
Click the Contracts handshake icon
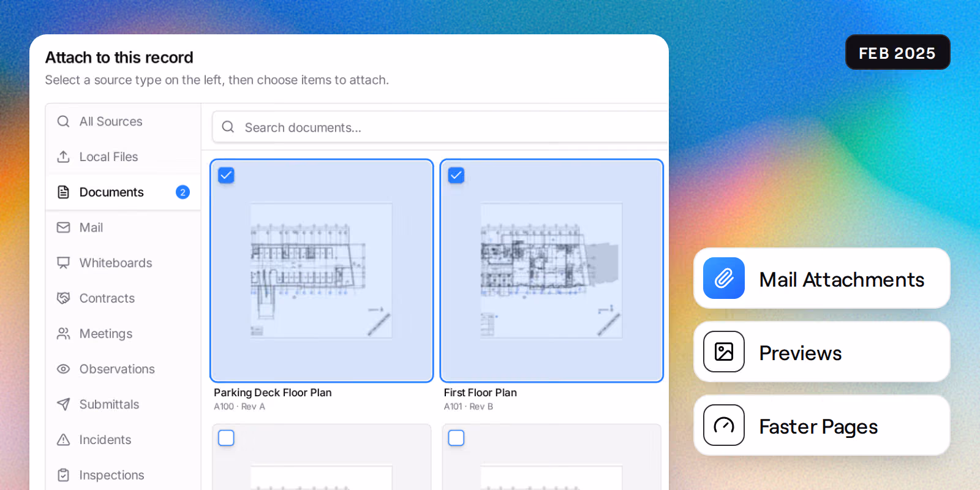(x=63, y=298)
